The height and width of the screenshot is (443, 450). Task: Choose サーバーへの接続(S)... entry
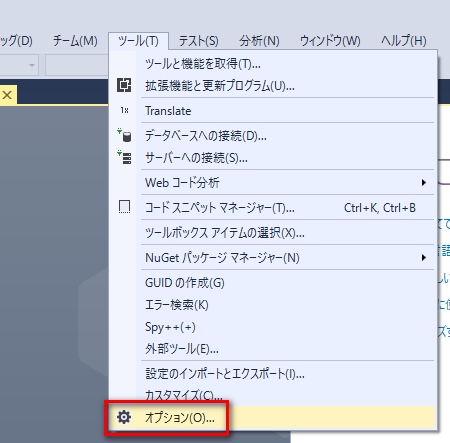pyautogui.click(x=273, y=158)
